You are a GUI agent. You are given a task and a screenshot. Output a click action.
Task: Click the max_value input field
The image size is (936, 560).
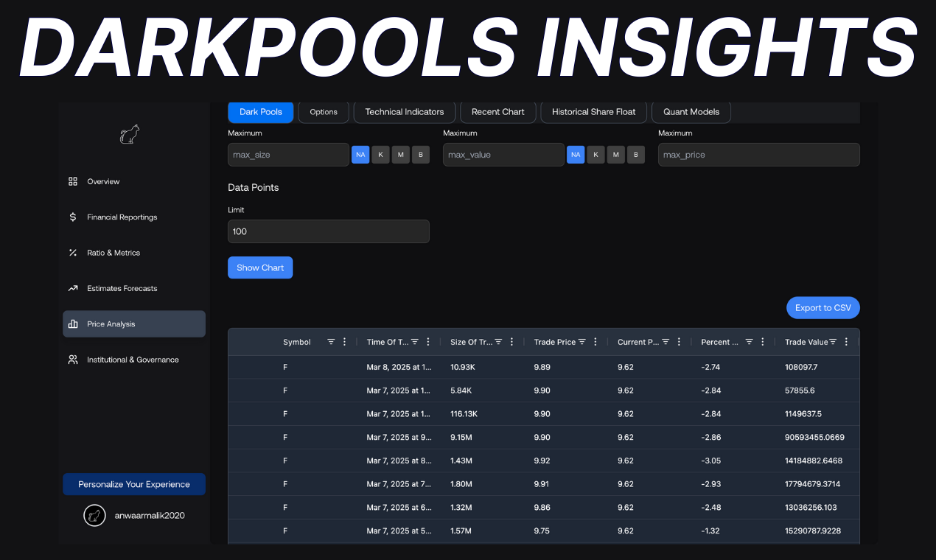tap(503, 155)
